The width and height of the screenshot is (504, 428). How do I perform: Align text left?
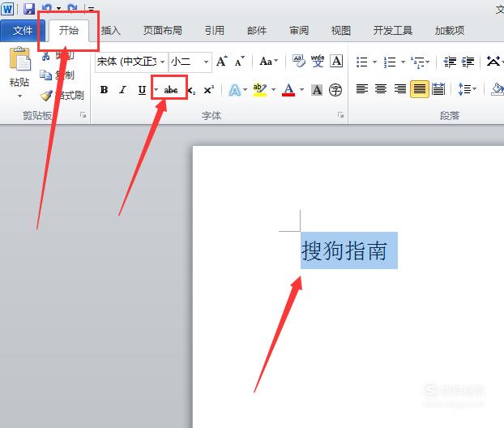pyautogui.click(x=362, y=88)
